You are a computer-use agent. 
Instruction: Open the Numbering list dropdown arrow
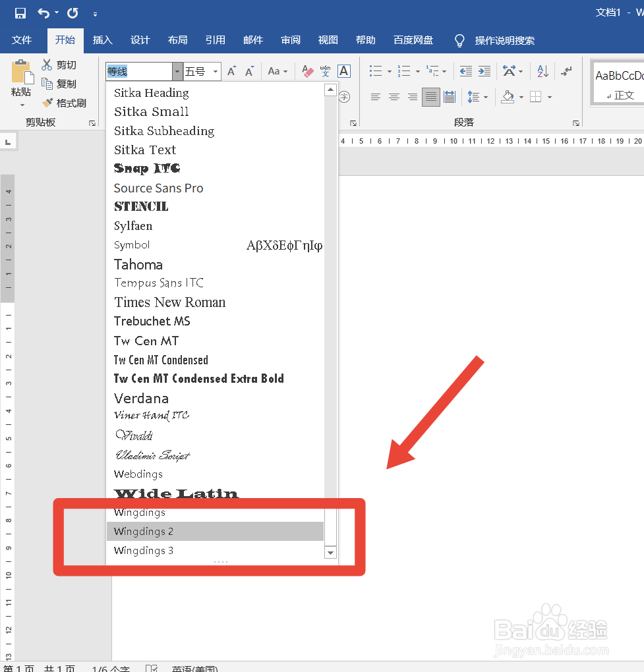click(418, 72)
